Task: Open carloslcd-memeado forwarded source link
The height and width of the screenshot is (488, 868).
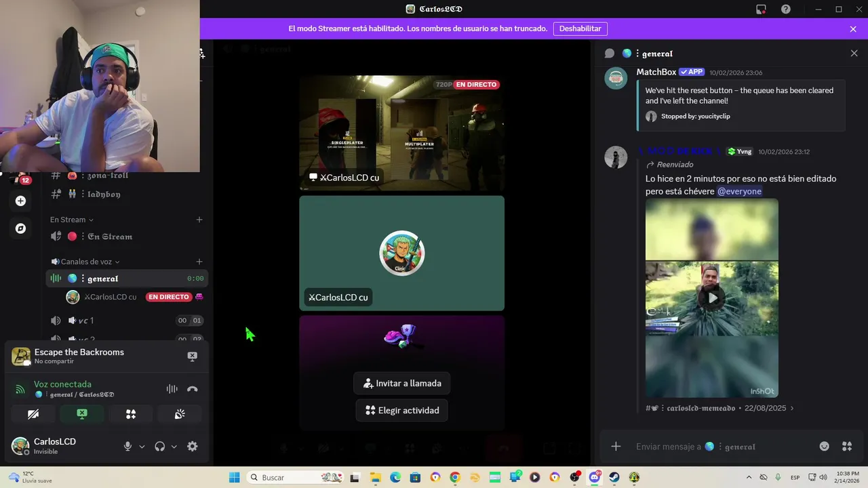Action: point(719,408)
